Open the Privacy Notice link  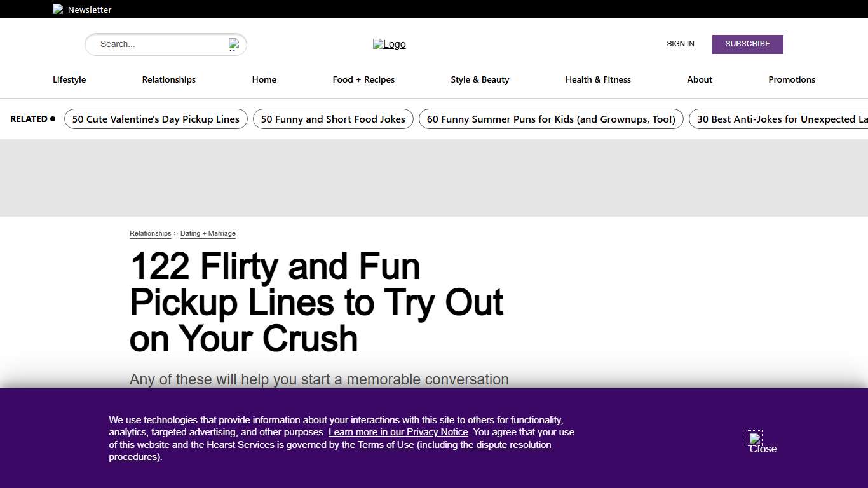(398, 432)
